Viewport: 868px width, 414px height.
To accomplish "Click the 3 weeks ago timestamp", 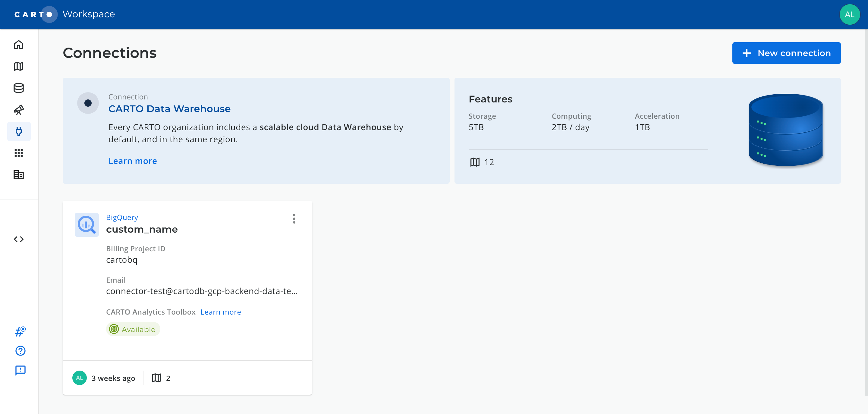I will tap(113, 378).
